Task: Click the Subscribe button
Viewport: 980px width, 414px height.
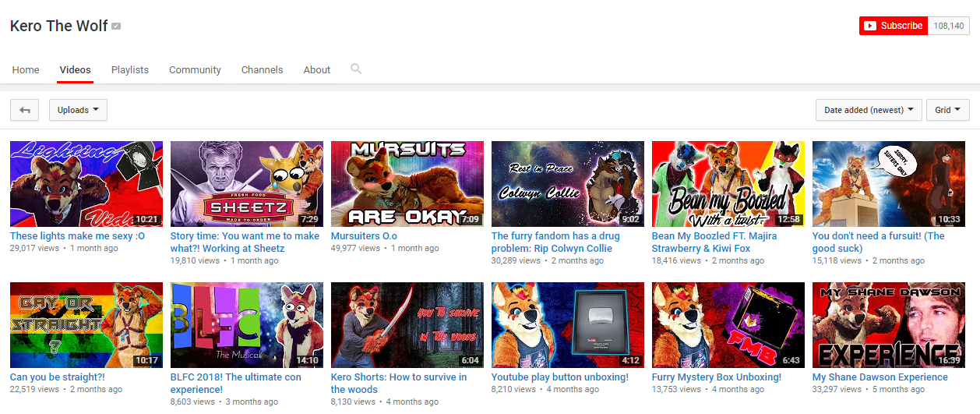Action: tap(894, 26)
